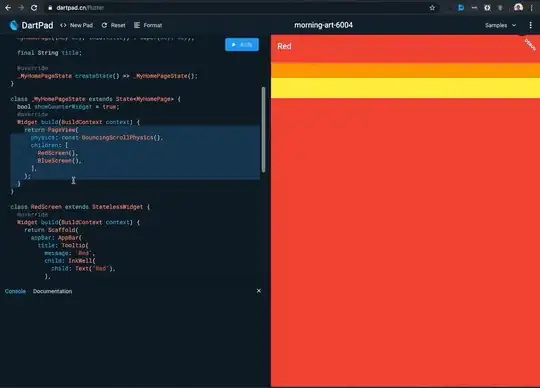
Task: Format the Dart code
Action: pyautogui.click(x=148, y=25)
